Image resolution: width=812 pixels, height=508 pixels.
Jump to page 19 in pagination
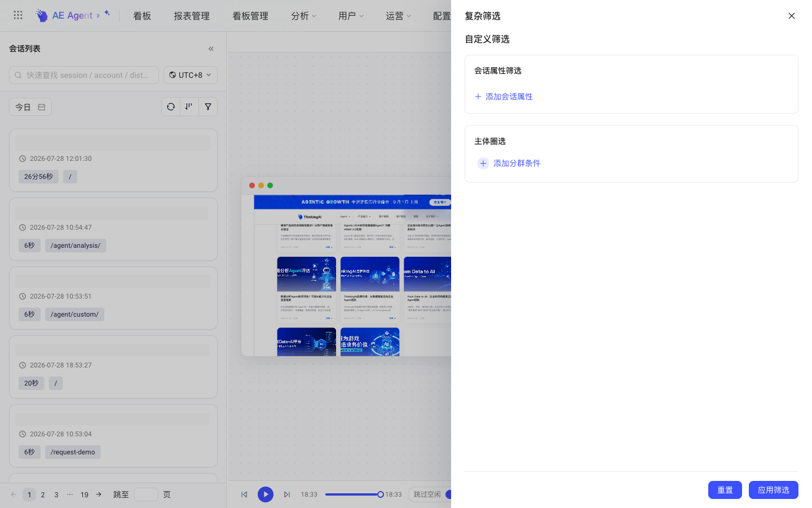point(85,494)
